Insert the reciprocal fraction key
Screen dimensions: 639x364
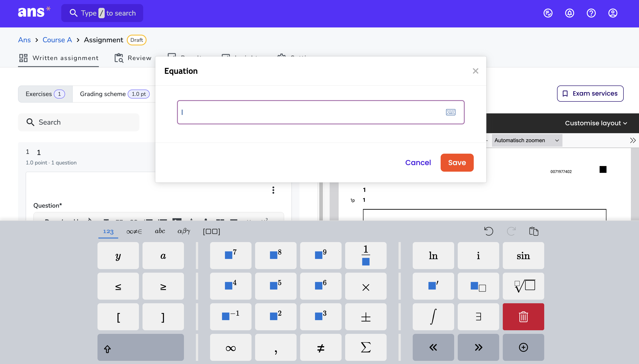(x=366, y=256)
